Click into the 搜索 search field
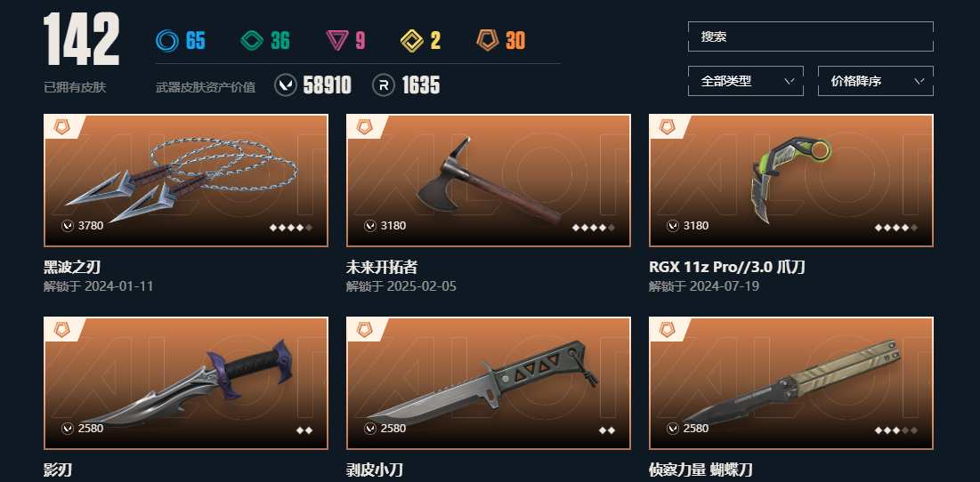The image size is (980, 482). coord(811,36)
